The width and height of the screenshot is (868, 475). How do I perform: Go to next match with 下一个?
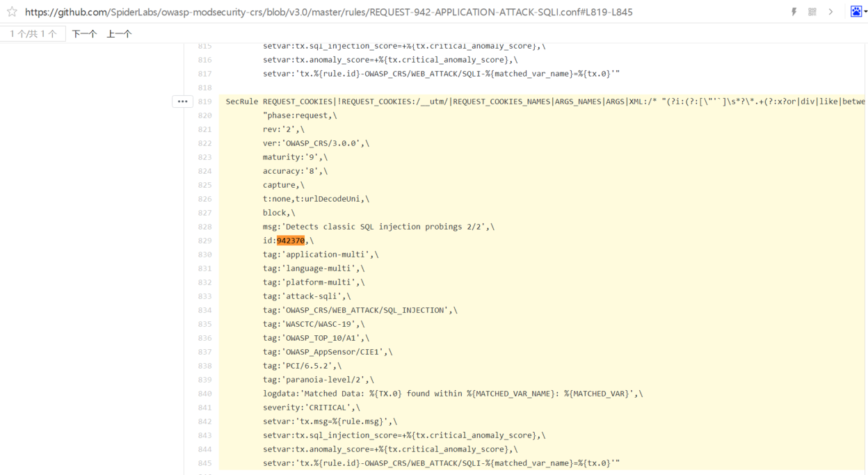tap(84, 34)
